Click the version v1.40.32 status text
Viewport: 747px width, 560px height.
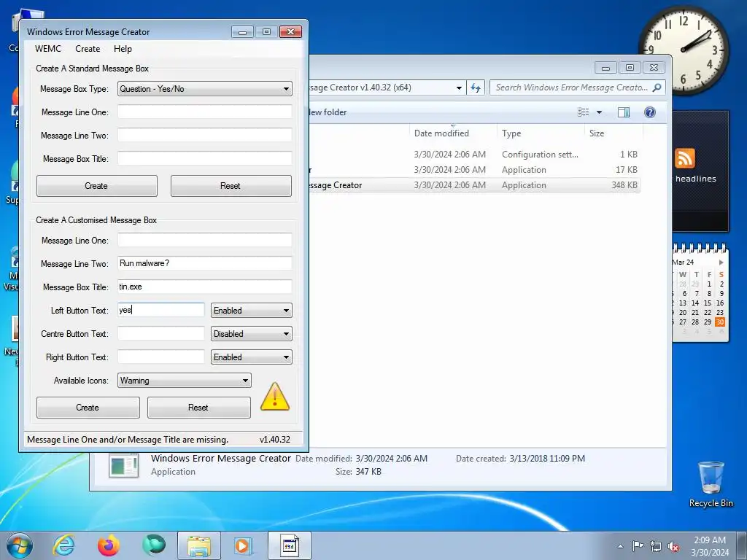point(275,440)
